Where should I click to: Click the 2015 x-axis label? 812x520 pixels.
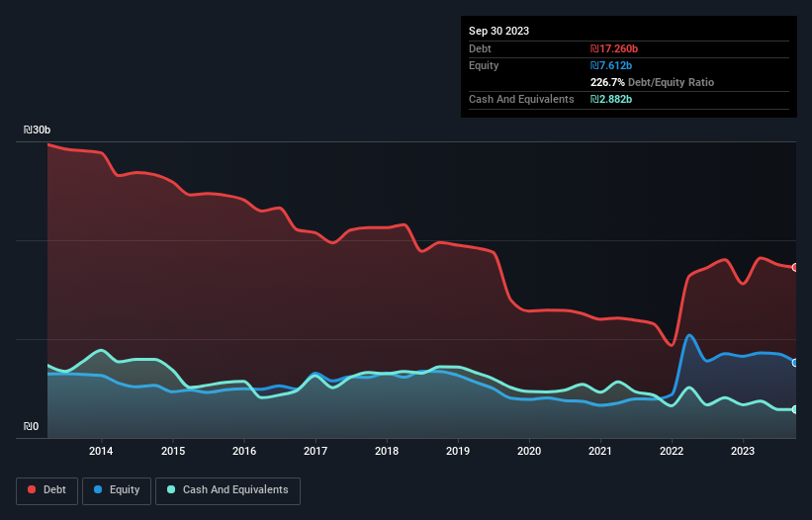tap(173, 451)
